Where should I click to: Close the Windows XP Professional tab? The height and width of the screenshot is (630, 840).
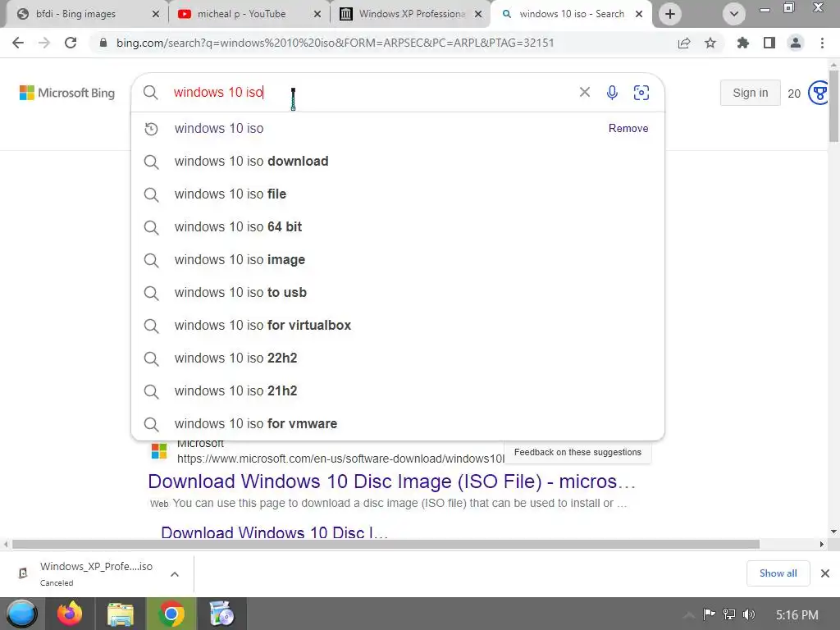click(x=478, y=15)
